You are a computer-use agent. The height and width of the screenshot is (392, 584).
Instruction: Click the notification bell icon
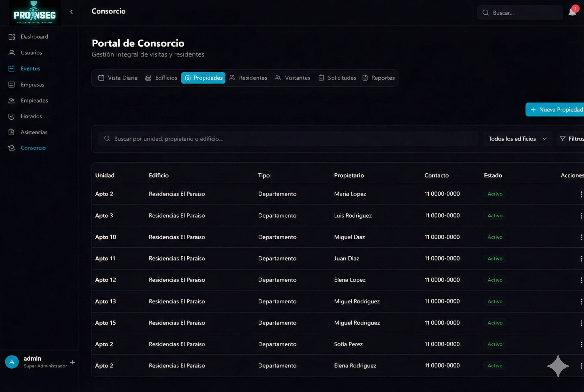coord(572,12)
